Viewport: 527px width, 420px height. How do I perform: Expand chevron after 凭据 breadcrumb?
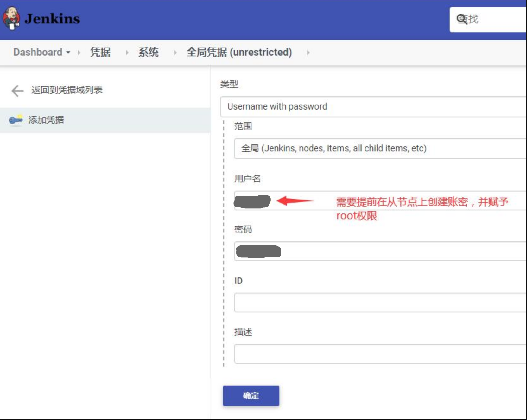click(127, 53)
